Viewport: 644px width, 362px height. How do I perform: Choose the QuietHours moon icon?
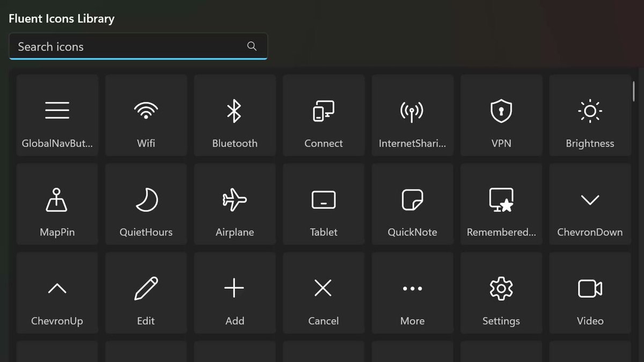point(146,200)
